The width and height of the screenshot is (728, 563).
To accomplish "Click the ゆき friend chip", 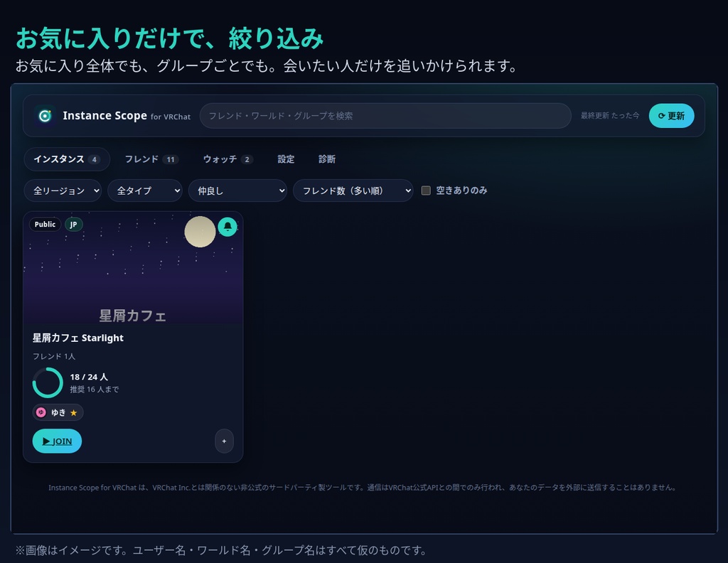I will tap(58, 412).
